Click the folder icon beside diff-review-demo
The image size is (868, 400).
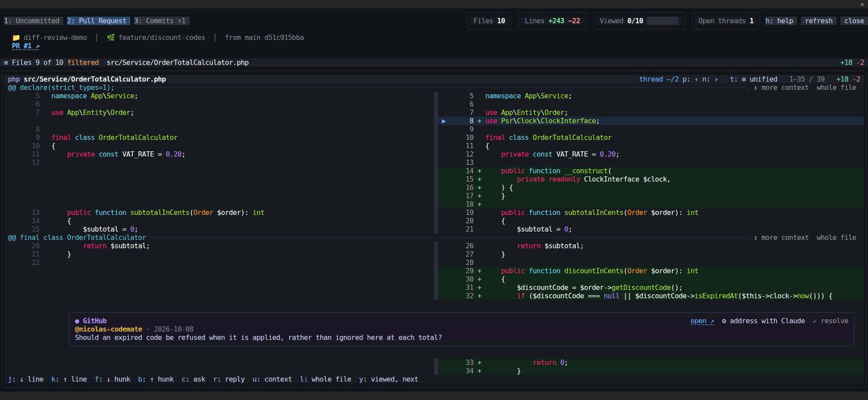point(16,38)
